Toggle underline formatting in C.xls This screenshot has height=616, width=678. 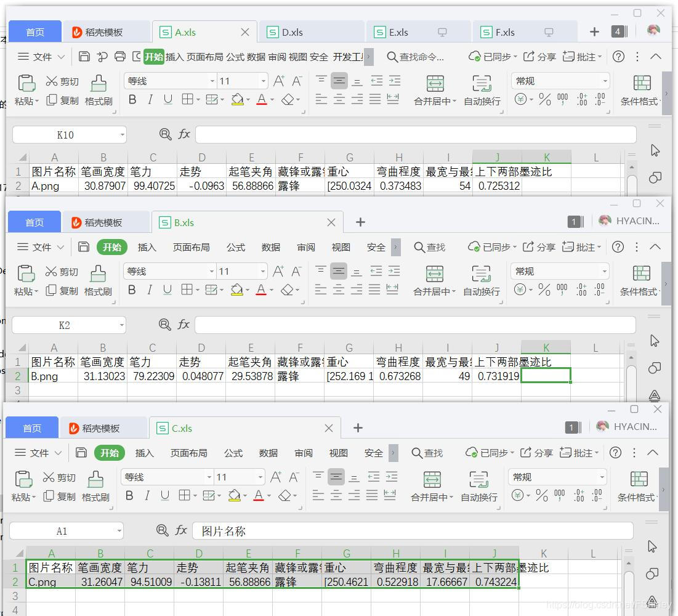164,495
